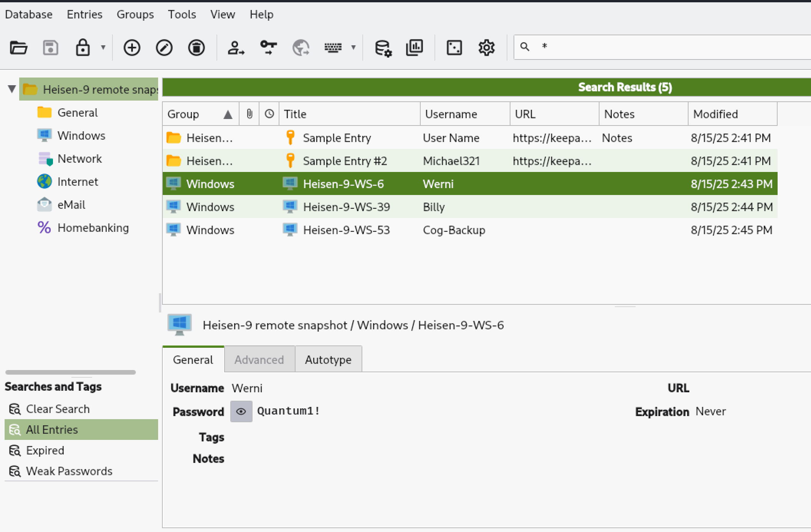Open the Password Generator dice icon
This screenshot has width=811, height=532.
[x=454, y=48]
